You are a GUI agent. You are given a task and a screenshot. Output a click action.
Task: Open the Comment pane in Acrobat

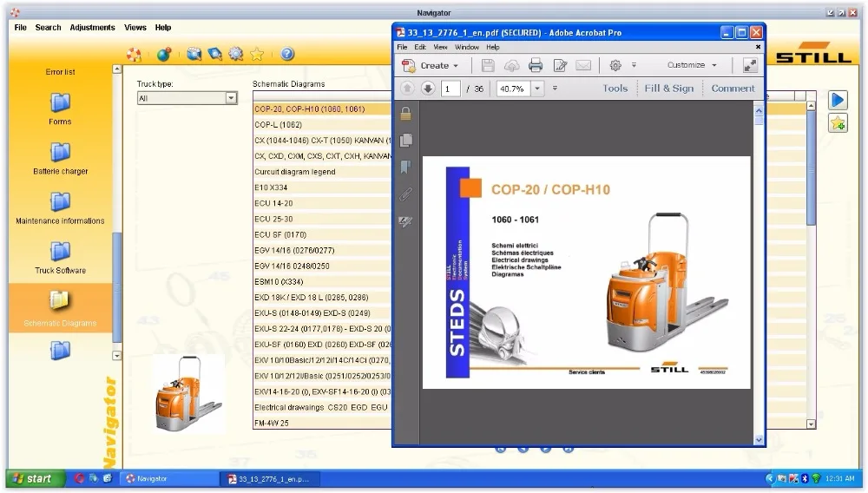tap(733, 89)
